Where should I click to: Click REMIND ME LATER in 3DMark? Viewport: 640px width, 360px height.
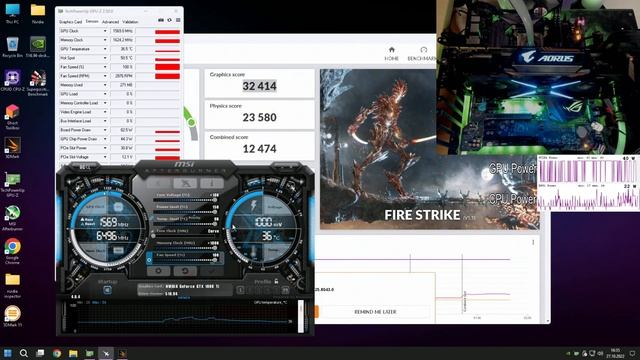pyautogui.click(x=375, y=312)
